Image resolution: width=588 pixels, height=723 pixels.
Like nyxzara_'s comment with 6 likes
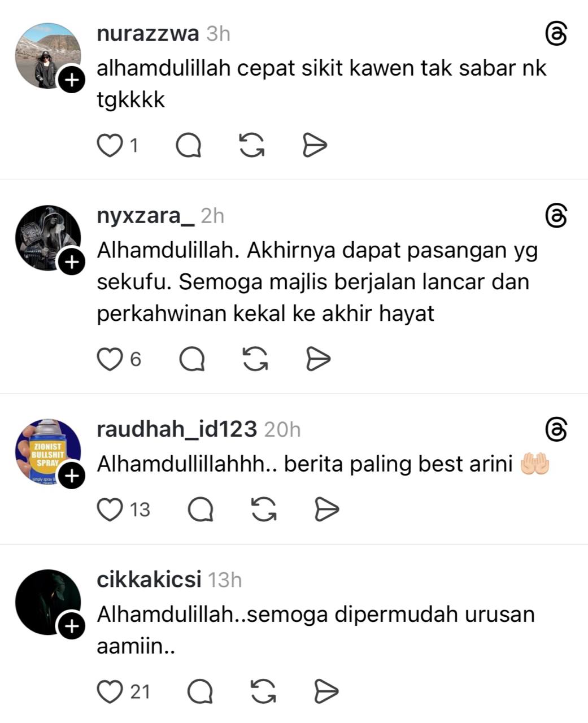pyautogui.click(x=110, y=359)
